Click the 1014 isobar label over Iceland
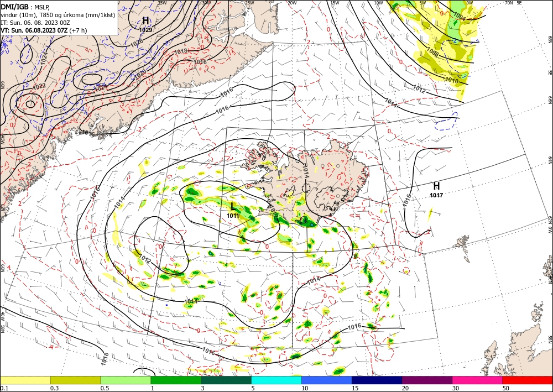This screenshot has height=392, width=553. 305,171
